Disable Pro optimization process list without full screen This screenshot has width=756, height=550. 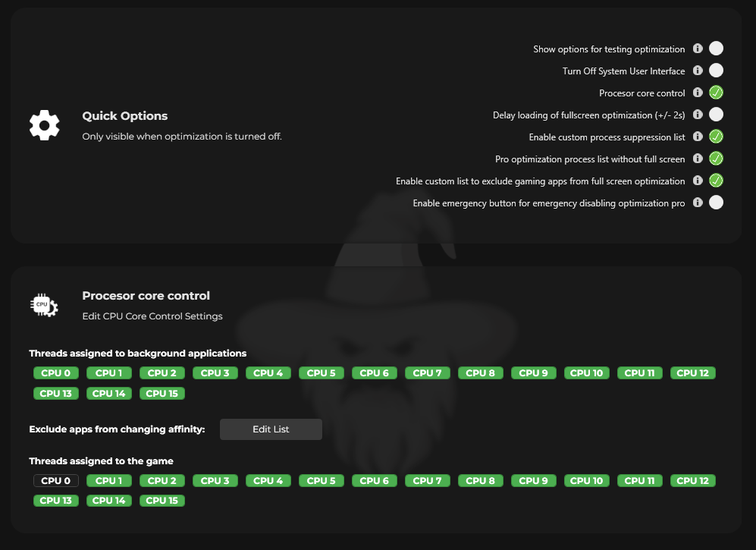[715, 159]
